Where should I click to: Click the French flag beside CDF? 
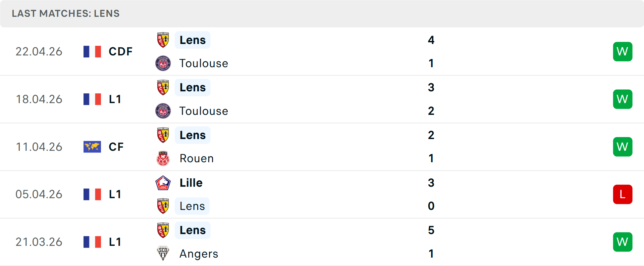(x=92, y=51)
